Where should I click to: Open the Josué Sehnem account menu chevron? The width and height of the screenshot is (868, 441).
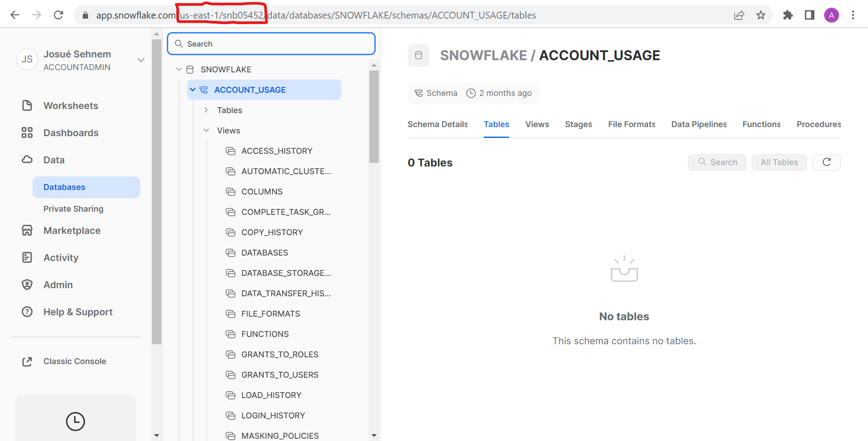click(141, 60)
